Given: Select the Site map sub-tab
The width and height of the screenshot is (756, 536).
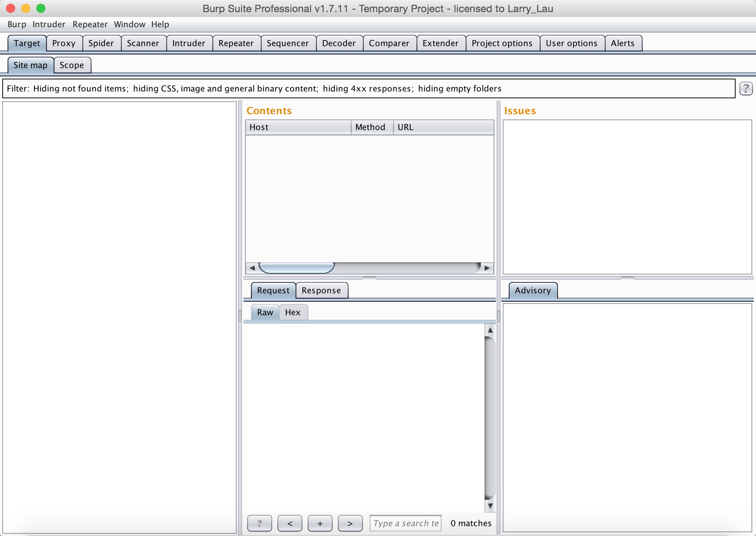Looking at the screenshot, I should point(31,65).
